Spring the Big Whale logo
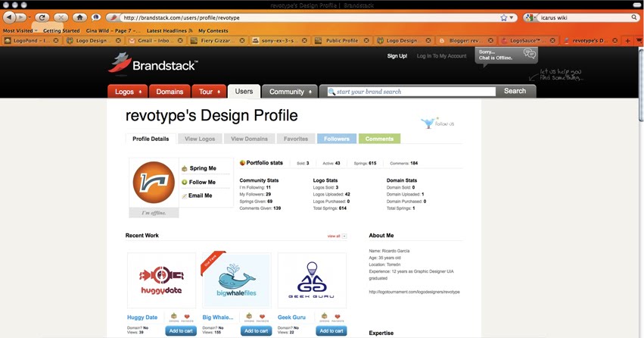Image resolution: width=644 pixels, height=338 pixels. coord(249,317)
